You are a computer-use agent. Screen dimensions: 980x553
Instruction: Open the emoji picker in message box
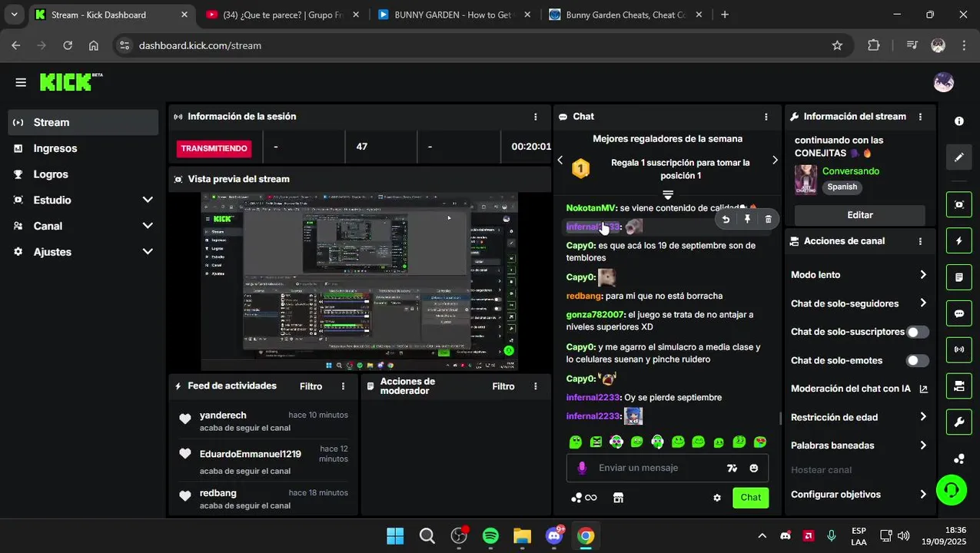tap(753, 468)
